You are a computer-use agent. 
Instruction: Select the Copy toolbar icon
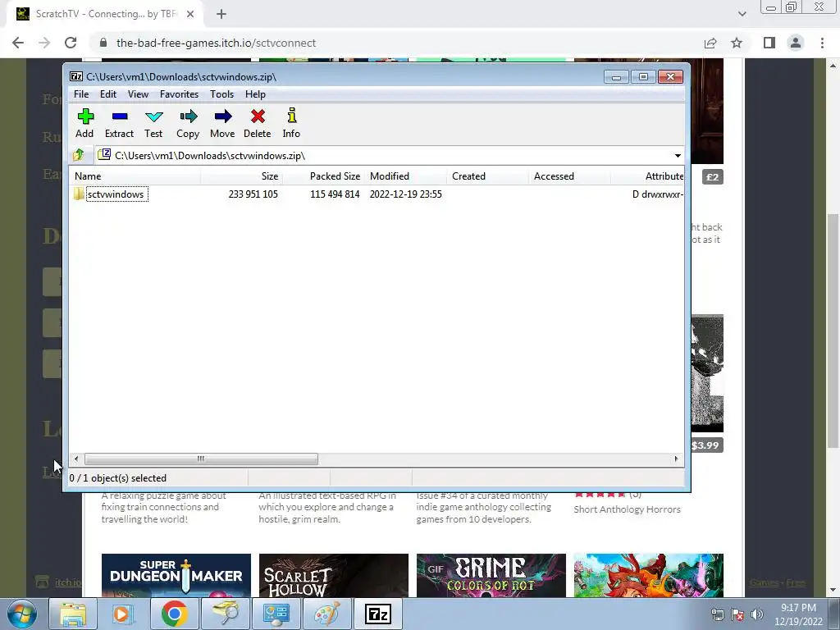188,116
